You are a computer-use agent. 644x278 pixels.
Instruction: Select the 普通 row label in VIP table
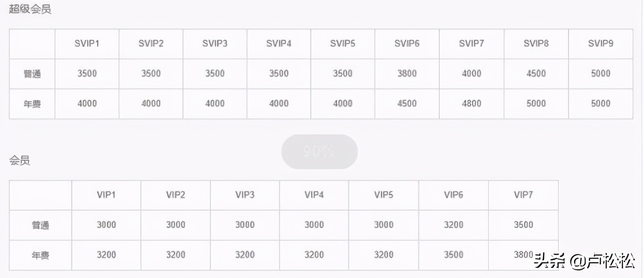(41, 225)
